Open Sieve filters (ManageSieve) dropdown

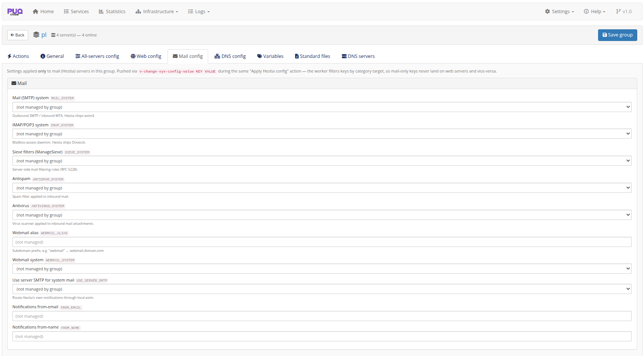click(322, 161)
